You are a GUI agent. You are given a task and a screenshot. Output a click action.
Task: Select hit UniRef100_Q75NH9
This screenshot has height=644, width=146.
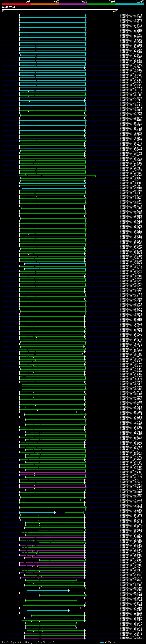131,17
